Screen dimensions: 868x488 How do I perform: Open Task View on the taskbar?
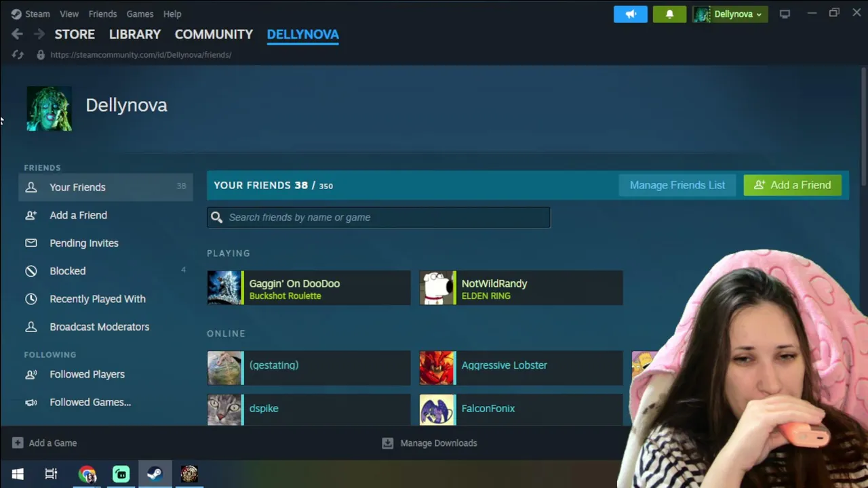pos(51,474)
